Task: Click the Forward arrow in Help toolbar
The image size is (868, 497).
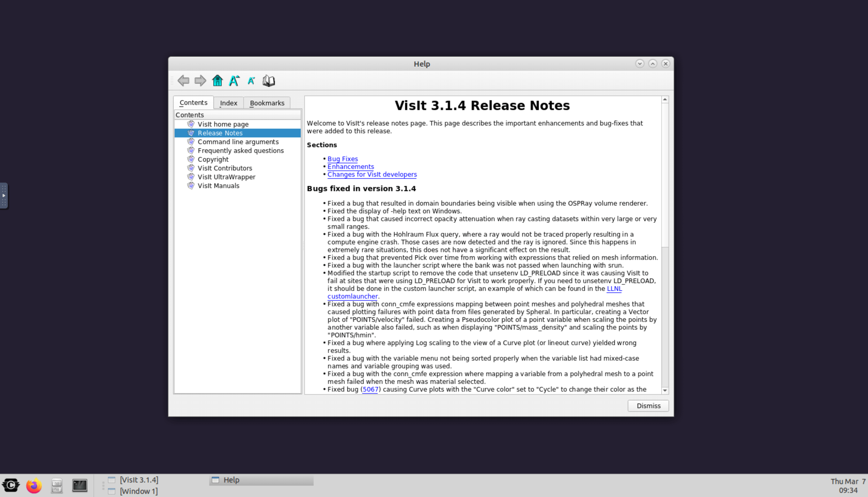Action: pos(200,81)
